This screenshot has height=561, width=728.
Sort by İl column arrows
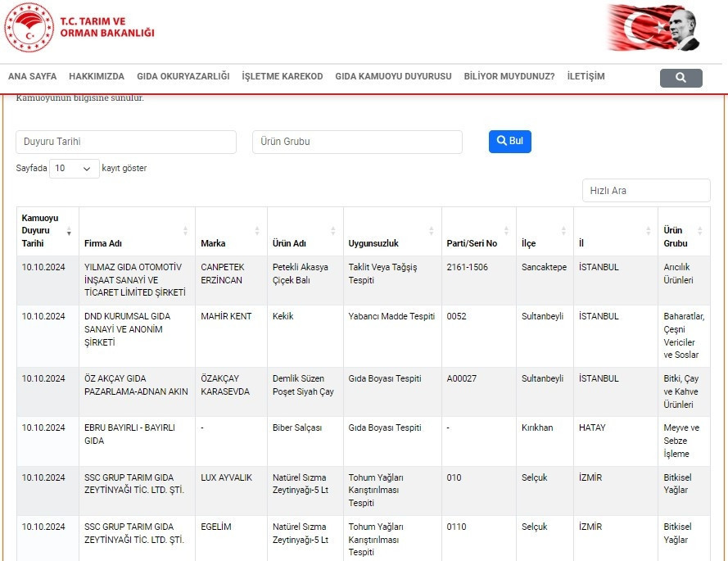click(648, 231)
